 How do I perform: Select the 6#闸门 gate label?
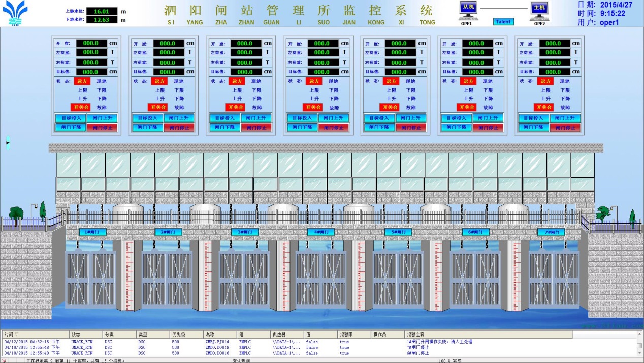(x=475, y=232)
